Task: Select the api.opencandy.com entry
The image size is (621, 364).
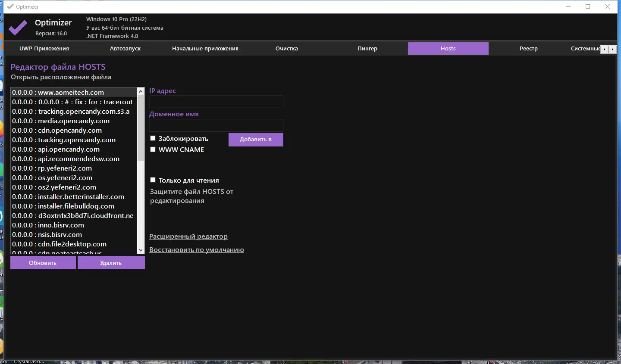Action: tap(74, 149)
